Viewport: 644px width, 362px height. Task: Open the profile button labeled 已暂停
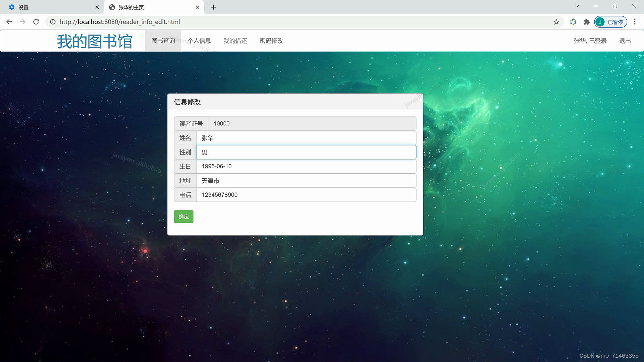tap(610, 22)
